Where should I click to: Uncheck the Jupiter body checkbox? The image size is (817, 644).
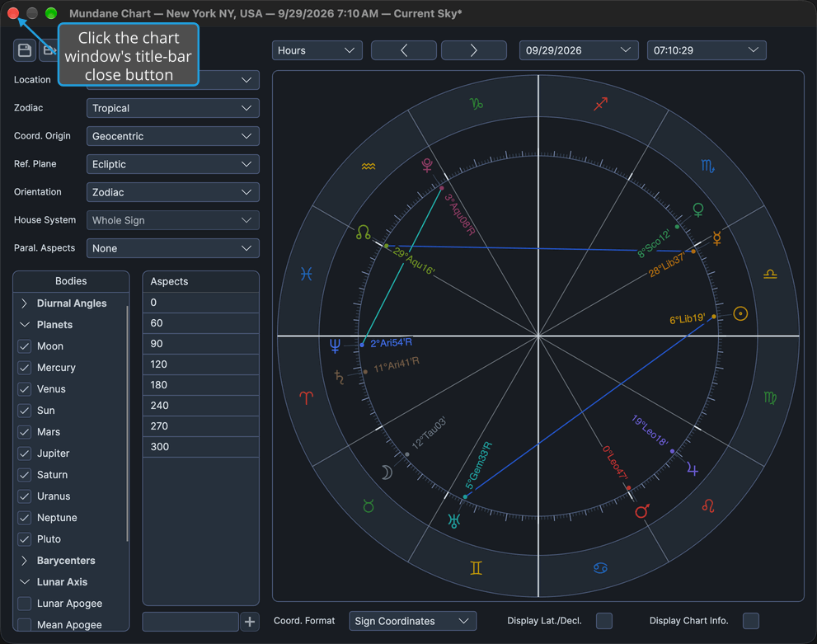tap(25, 454)
